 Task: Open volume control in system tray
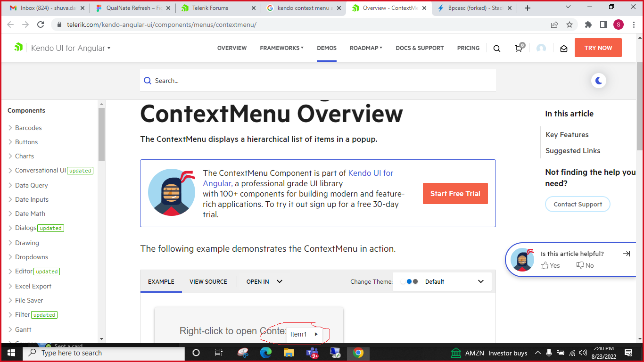click(x=583, y=353)
